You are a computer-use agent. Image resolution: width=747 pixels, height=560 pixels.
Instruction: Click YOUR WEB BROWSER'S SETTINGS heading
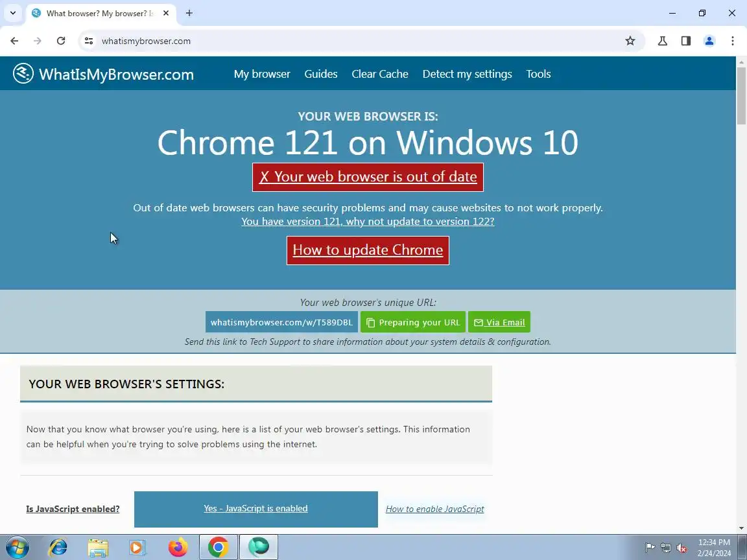pos(126,384)
